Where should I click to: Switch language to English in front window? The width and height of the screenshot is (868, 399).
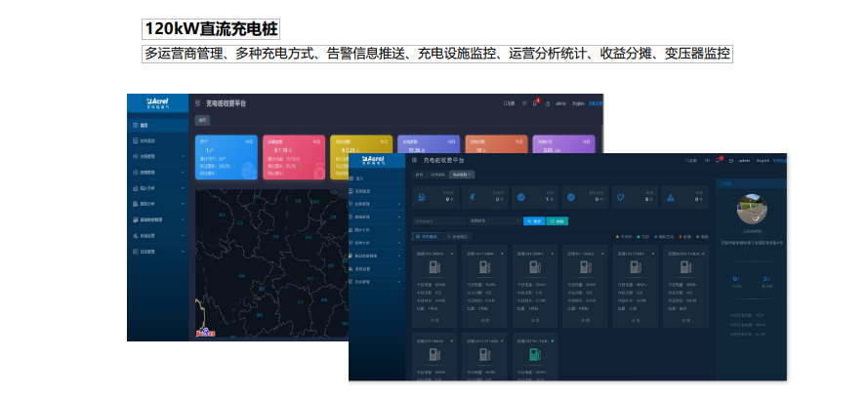(763, 161)
